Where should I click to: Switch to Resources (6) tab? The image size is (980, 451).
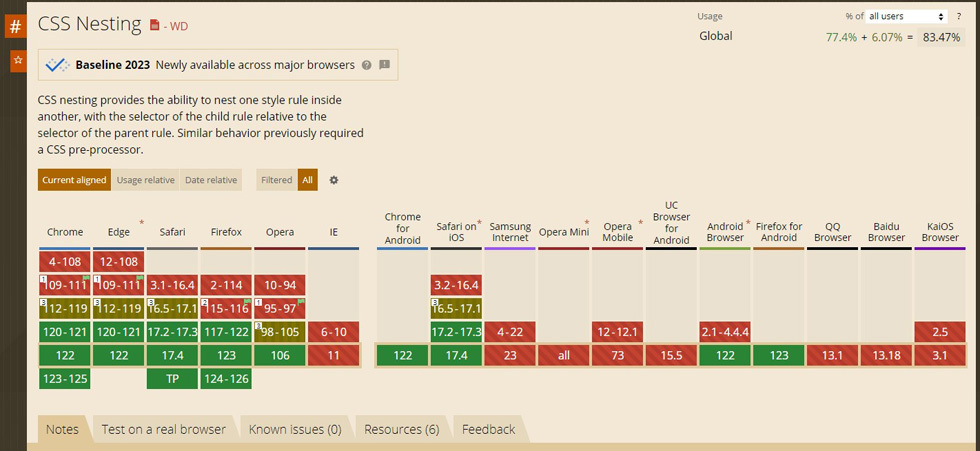click(x=402, y=430)
